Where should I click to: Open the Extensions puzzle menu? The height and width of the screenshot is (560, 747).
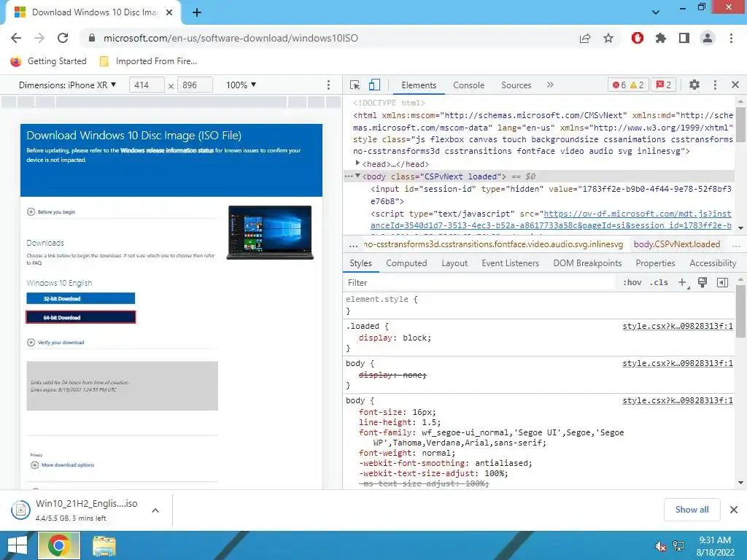coord(661,38)
